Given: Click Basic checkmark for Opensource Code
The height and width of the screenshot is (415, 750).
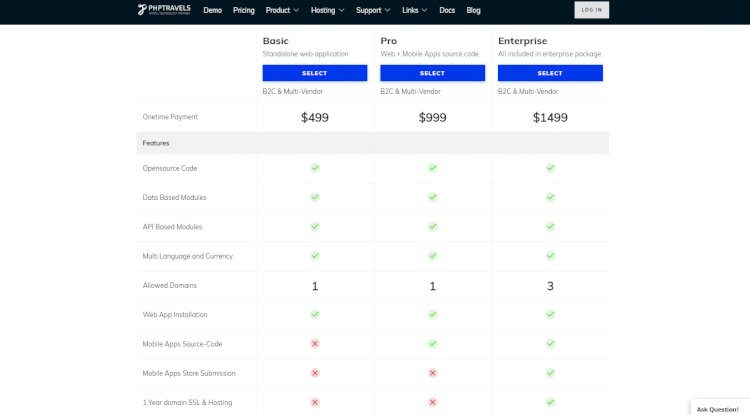Looking at the screenshot, I should pos(315,168).
